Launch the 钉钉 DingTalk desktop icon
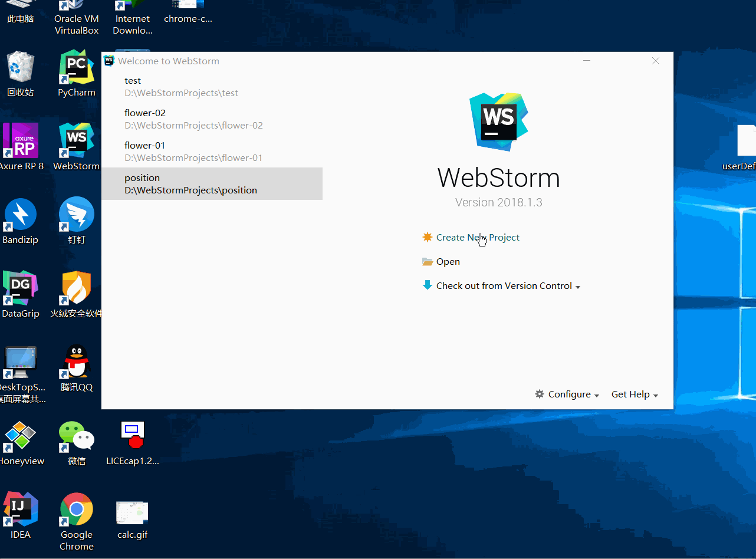This screenshot has width=756, height=559. 77,221
